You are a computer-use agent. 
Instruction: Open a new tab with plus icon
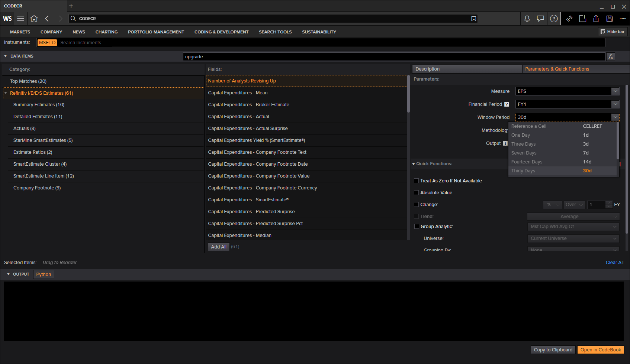point(71,6)
